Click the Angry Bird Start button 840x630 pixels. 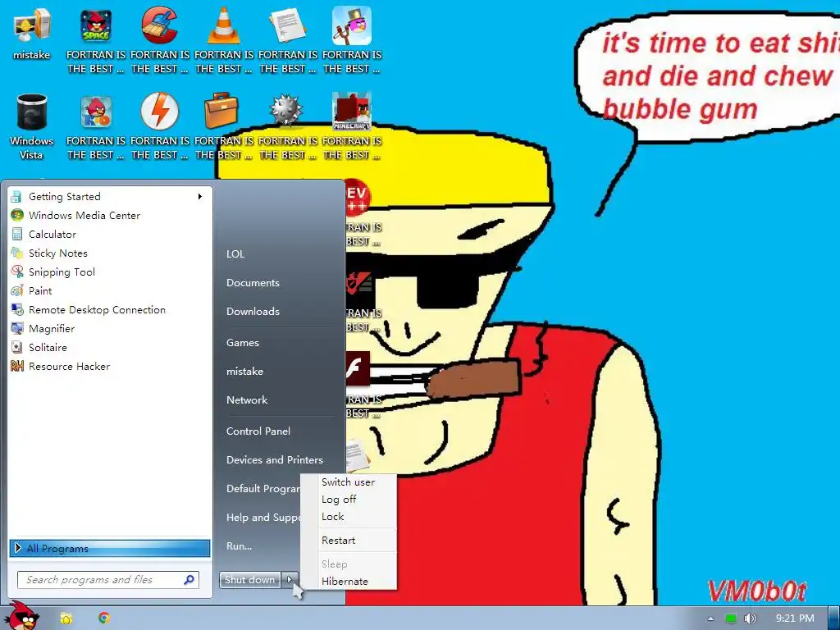coord(21,616)
